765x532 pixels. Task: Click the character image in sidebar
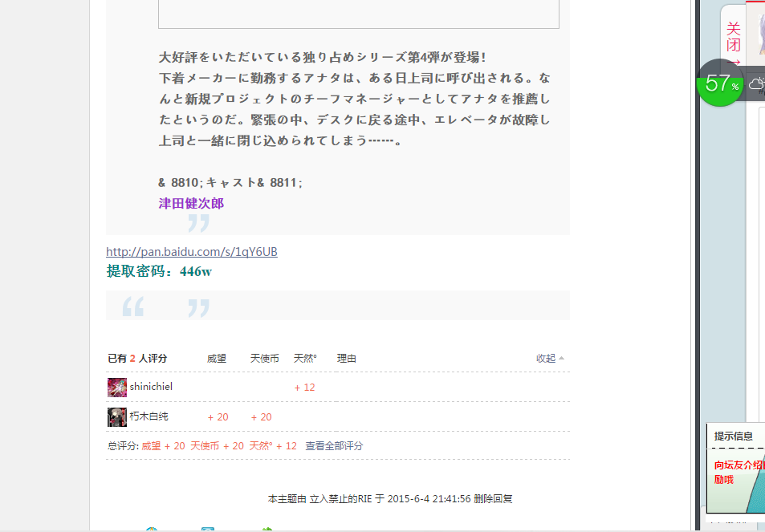pyautogui.click(x=756, y=32)
